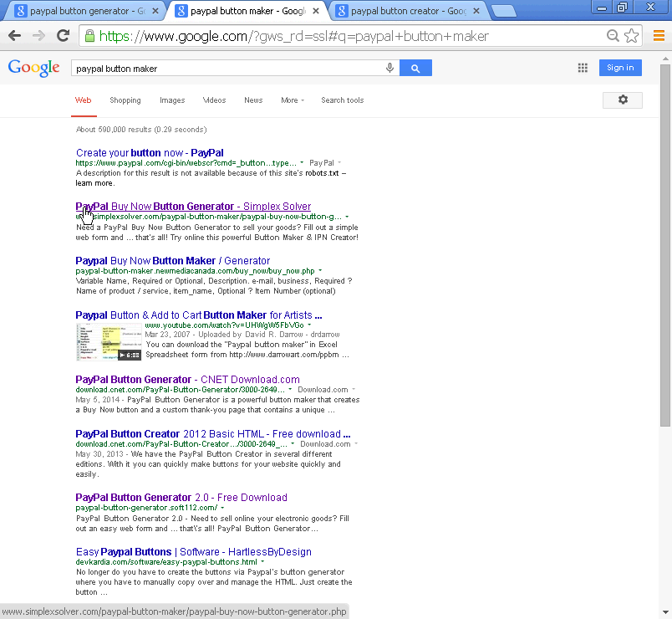Open Search tools options

point(343,100)
